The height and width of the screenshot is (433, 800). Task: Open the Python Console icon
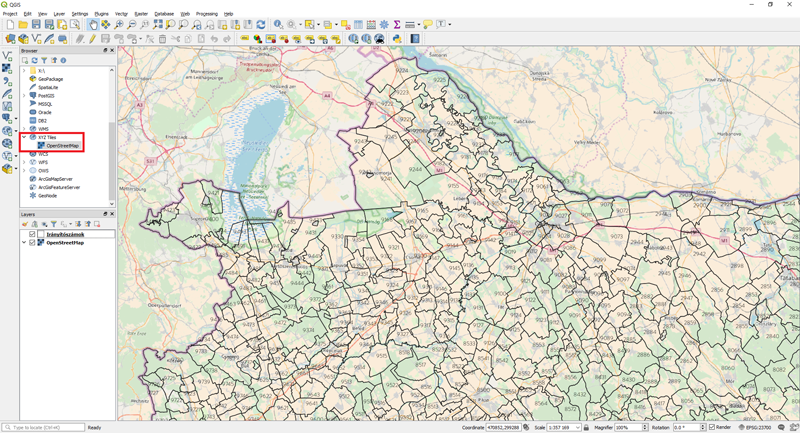[397, 39]
